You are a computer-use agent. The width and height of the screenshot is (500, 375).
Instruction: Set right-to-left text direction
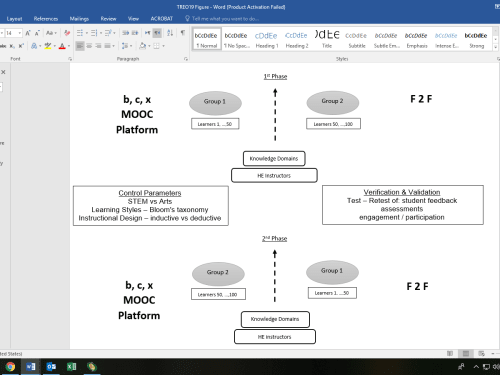[x=157, y=33]
